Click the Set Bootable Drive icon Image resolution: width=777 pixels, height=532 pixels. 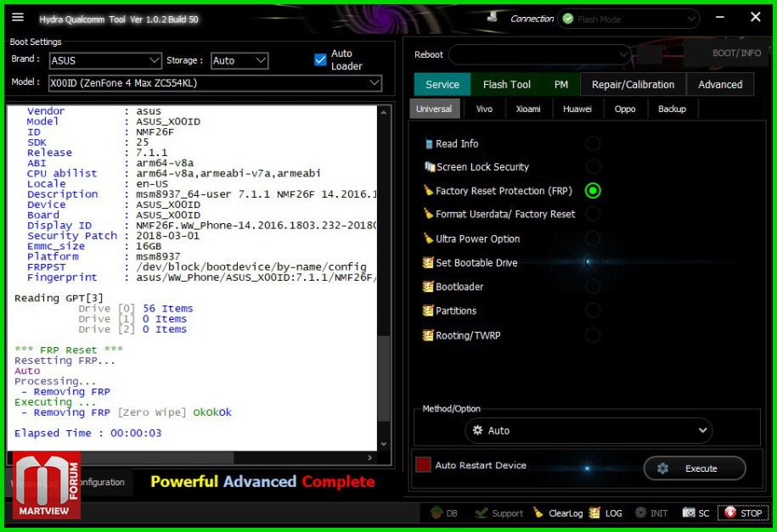(428, 262)
